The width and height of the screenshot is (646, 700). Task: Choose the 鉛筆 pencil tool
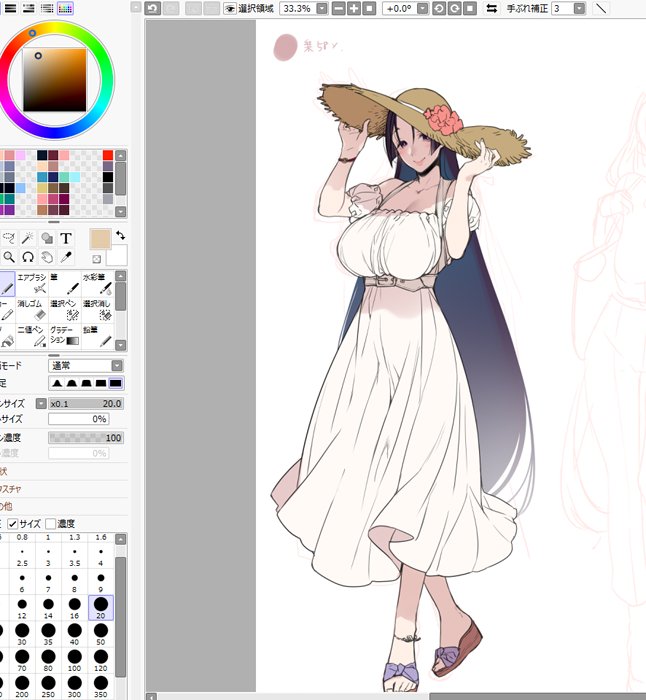97,336
